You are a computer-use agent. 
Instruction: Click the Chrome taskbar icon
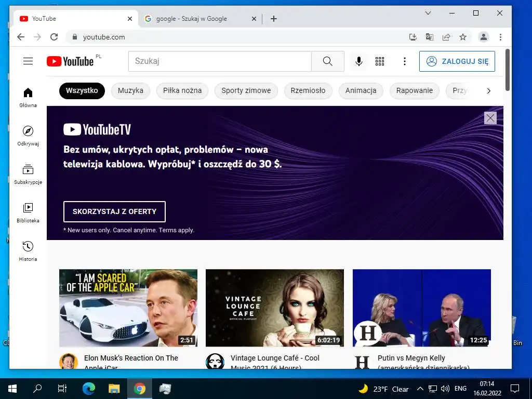(139, 389)
